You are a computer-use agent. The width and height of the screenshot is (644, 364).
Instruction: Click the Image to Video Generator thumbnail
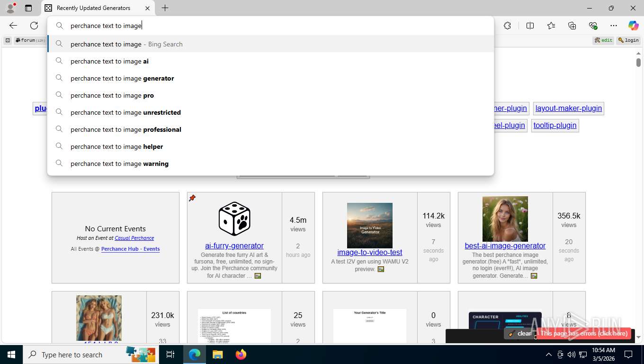pyautogui.click(x=370, y=225)
